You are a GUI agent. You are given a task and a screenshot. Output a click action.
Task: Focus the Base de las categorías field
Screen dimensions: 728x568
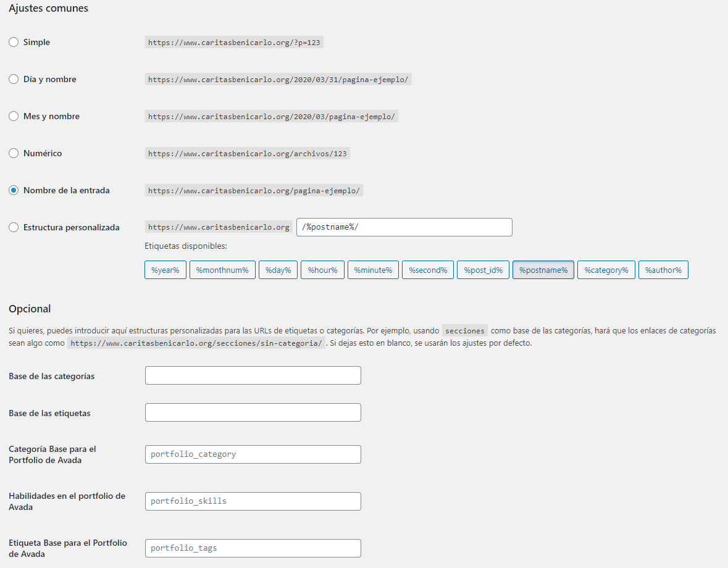click(253, 375)
